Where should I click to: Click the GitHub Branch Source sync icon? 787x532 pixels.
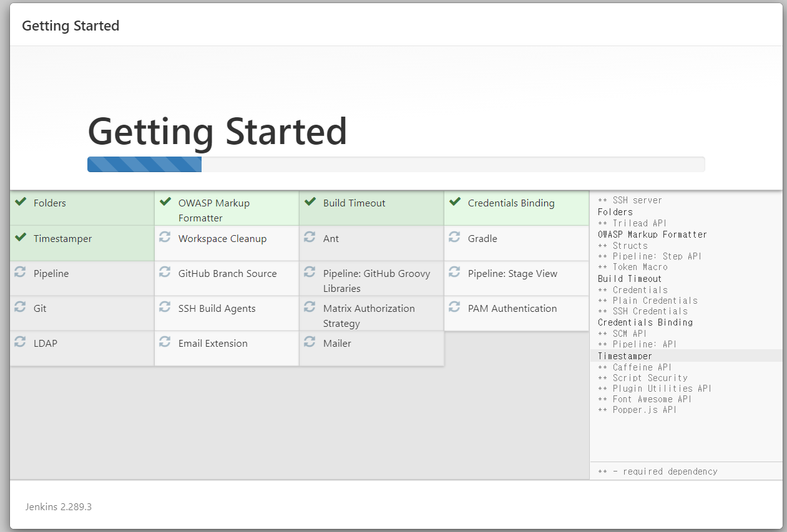point(165,272)
